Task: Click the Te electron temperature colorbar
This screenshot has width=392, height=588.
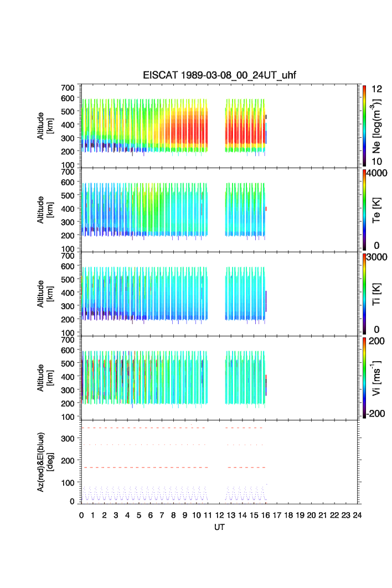Action: coord(364,209)
